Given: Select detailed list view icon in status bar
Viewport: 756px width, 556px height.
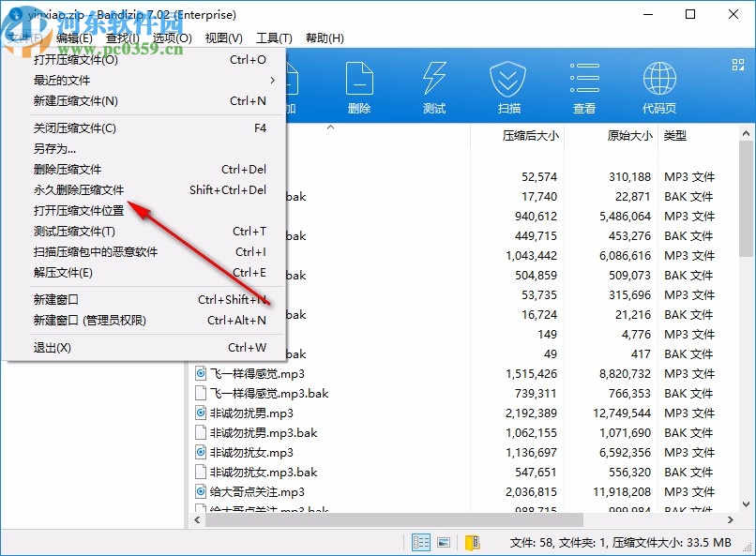Looking at the screenshot, I should pyautogui.click(x=421, y=542).
